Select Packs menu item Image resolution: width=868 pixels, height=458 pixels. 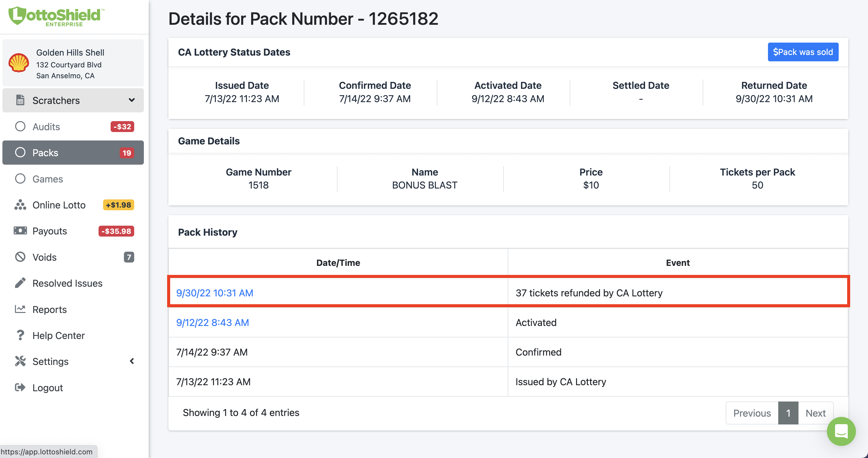pos(73,153)
